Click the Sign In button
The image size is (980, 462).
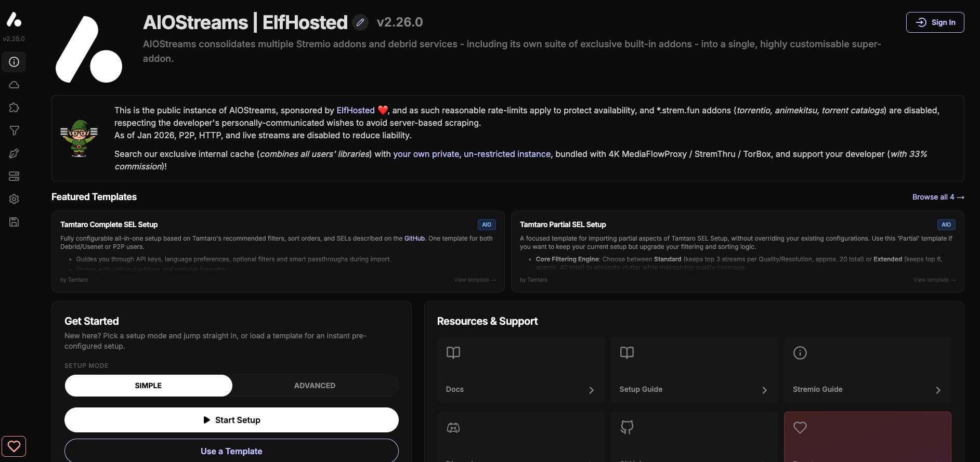935,22
